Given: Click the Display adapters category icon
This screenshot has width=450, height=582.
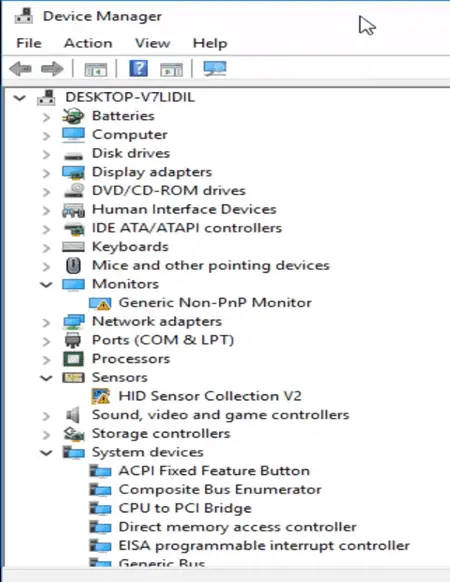Looking at the screenshot, I should tap(73, 172).
